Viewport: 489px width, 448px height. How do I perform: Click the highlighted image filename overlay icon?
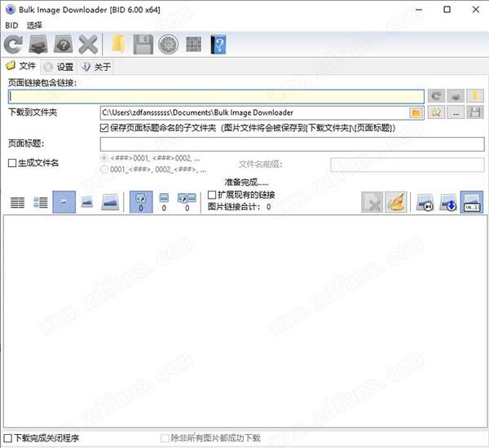tap(472, 202)
